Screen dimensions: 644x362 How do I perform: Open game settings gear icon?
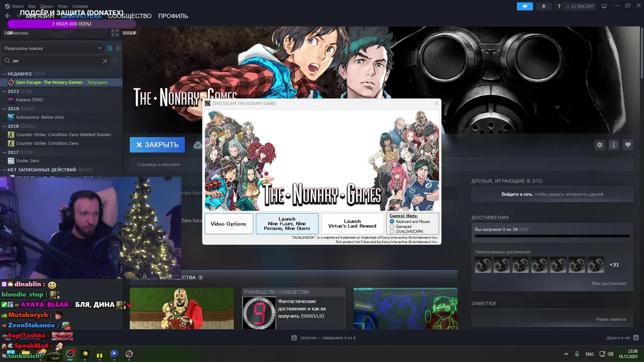[599, 145]
